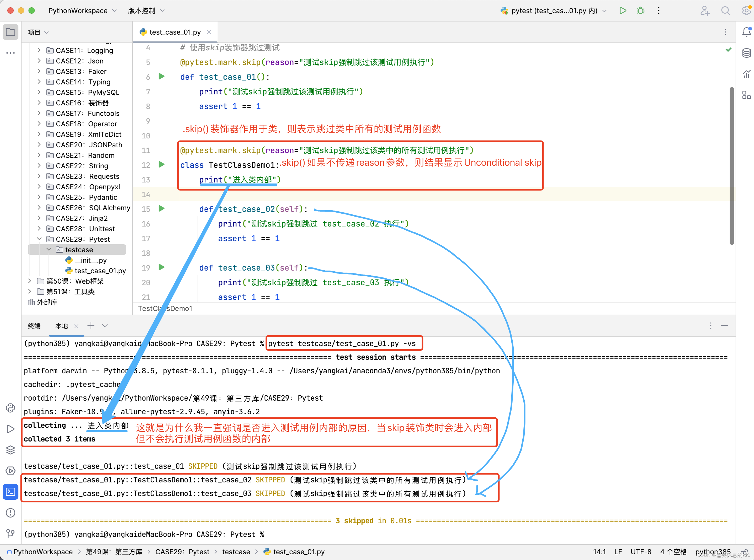Click the green Run button in toolbar
Screen dimensions: 754x560
pos(623,10)
